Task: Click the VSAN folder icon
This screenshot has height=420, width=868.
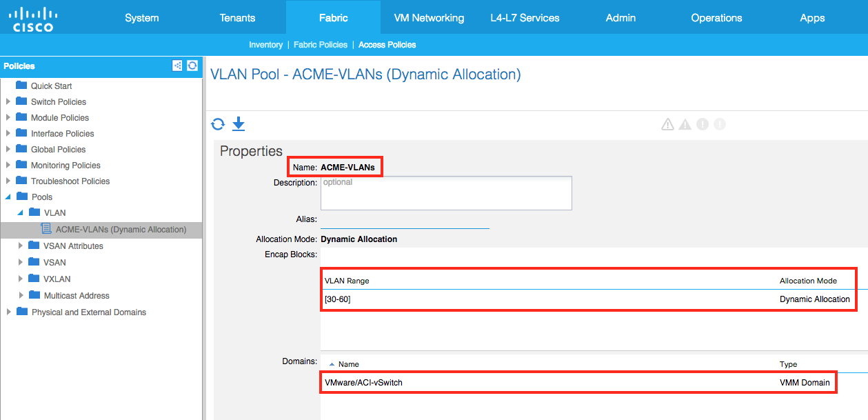Action: (34, 262)
